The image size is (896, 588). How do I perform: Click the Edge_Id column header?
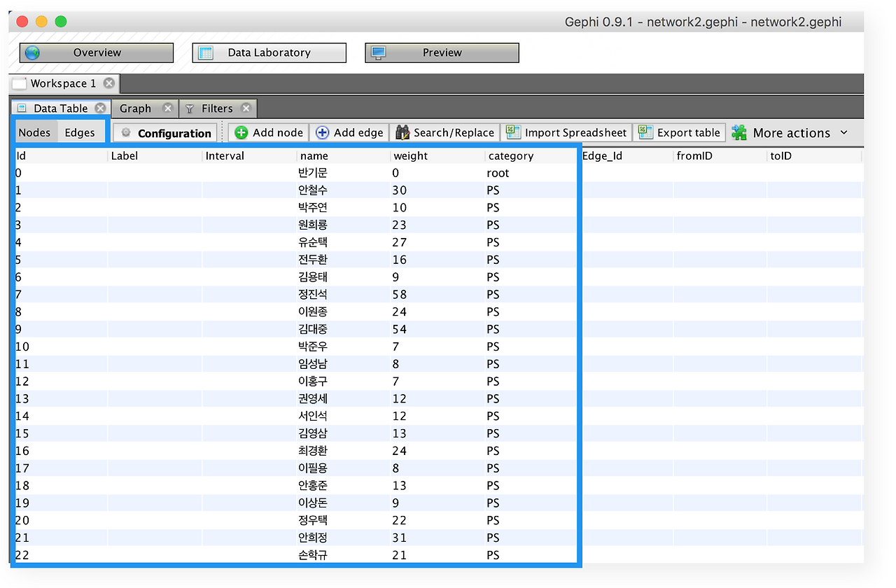pyautogui.click(x=626, y=155)
